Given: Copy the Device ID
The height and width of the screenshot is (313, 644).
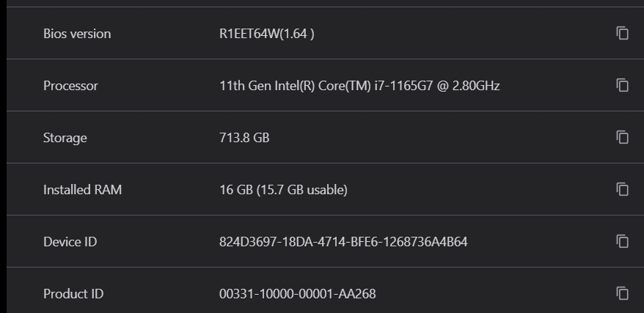Looking at the screenshot, I should (x=622, y=241).
